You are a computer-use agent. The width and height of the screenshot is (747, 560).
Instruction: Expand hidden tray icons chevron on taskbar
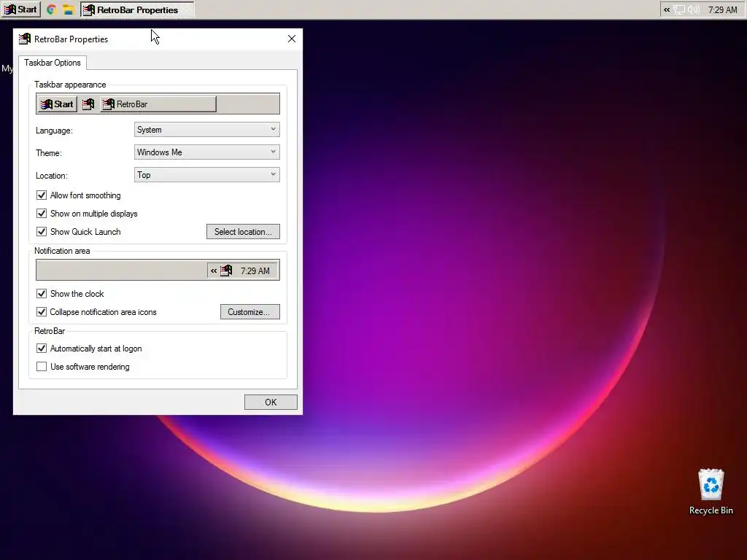(x=667, y=9)
